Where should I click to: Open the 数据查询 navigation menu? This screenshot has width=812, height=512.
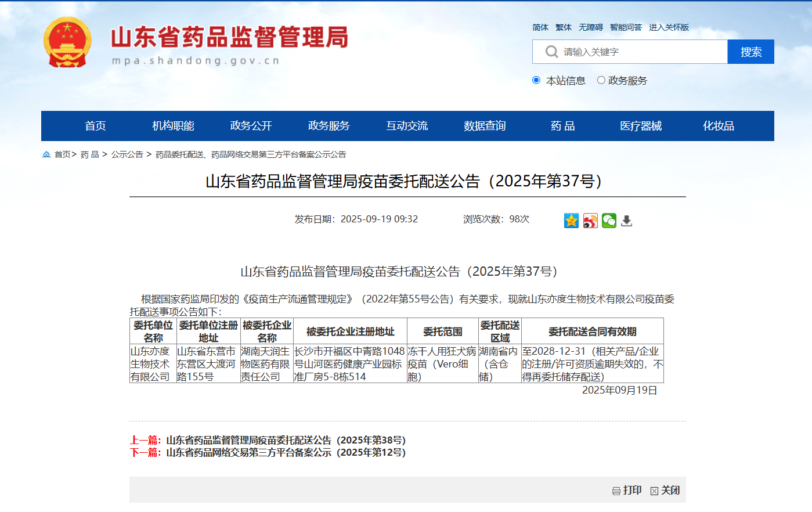click(485, 126)
